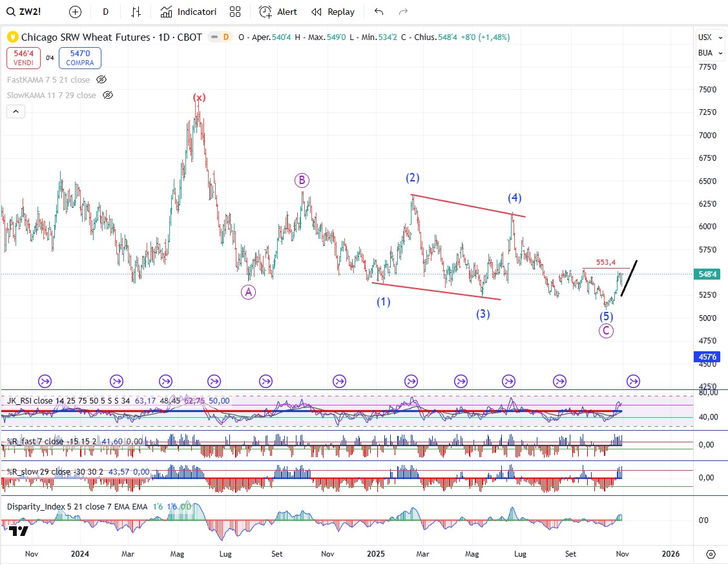
Task: Start Replay mode
Action: pyautogui.click(x=333, y=12)
